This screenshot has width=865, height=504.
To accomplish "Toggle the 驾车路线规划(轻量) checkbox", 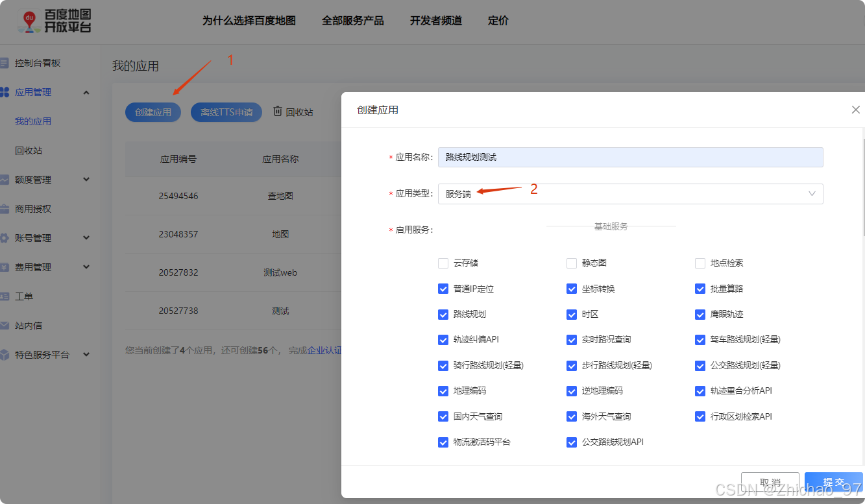I will (x=700, y=340).
